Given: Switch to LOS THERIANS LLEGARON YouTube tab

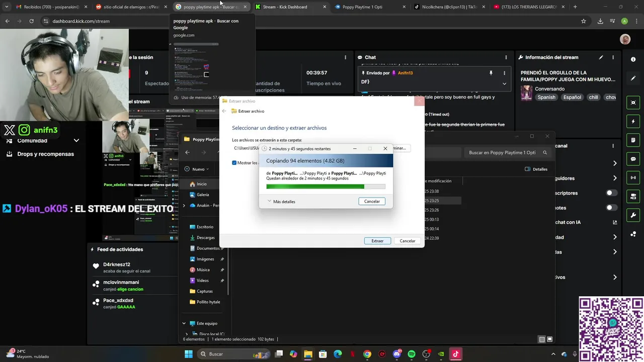Looking at the screenshot, I should 529,7.
